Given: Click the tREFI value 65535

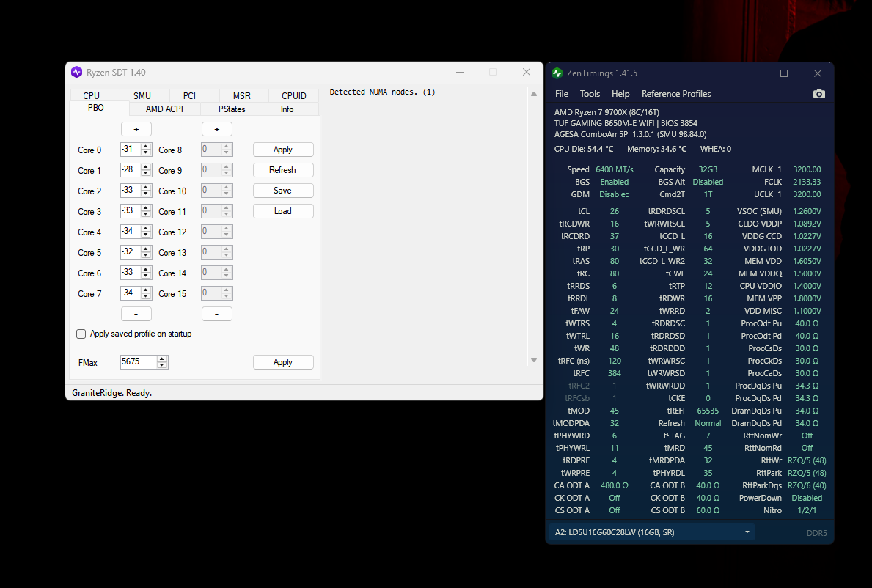Looking at the screenshot, I should pos(708,411).
